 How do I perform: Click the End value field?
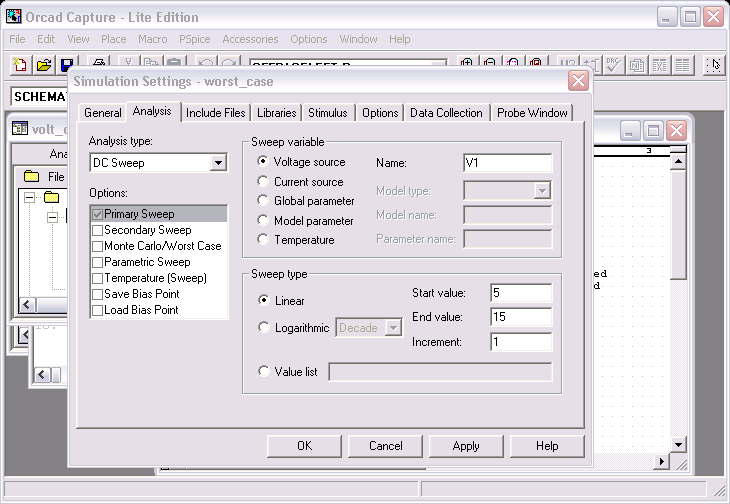coord(521,317)
